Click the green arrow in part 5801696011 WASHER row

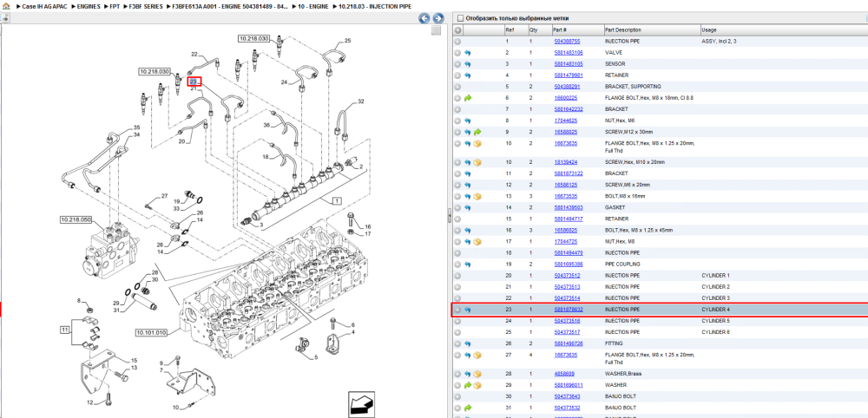click(467, 385)
